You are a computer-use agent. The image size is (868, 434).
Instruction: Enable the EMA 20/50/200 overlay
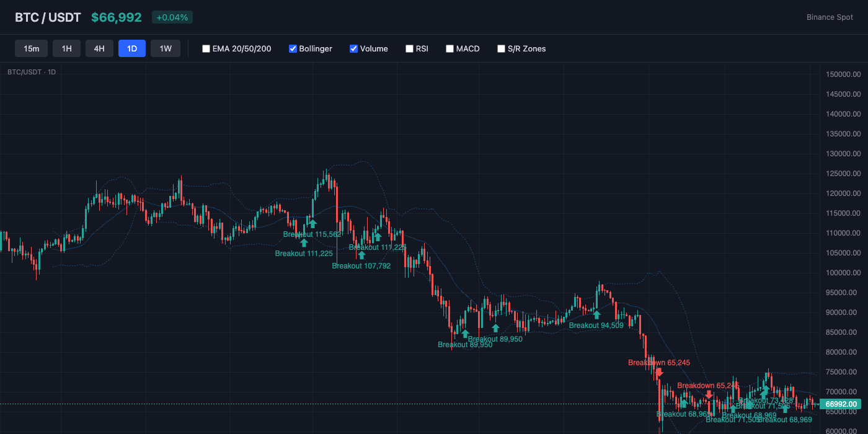(206, 48)
